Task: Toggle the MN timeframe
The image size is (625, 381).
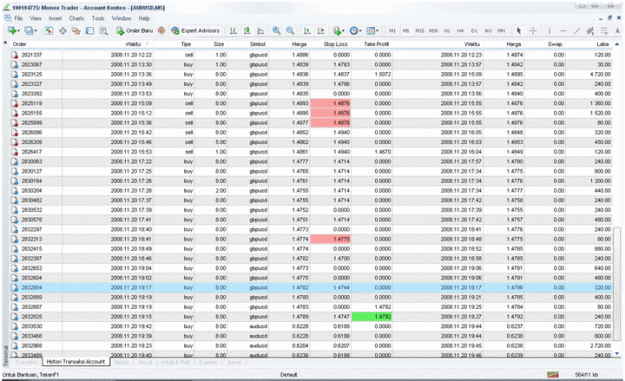Action: [501, 31]
